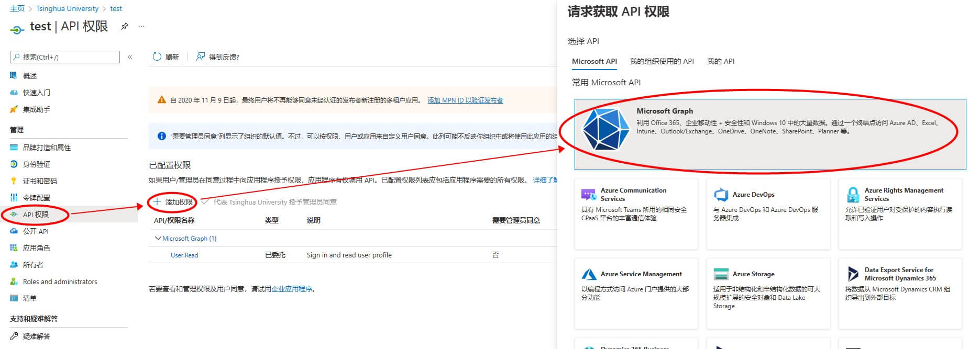Open the 证书和密码 key icon
Image resolution: width=980 pixels, height=349 pixels.
pyautogui.click(x=14, y=181)
